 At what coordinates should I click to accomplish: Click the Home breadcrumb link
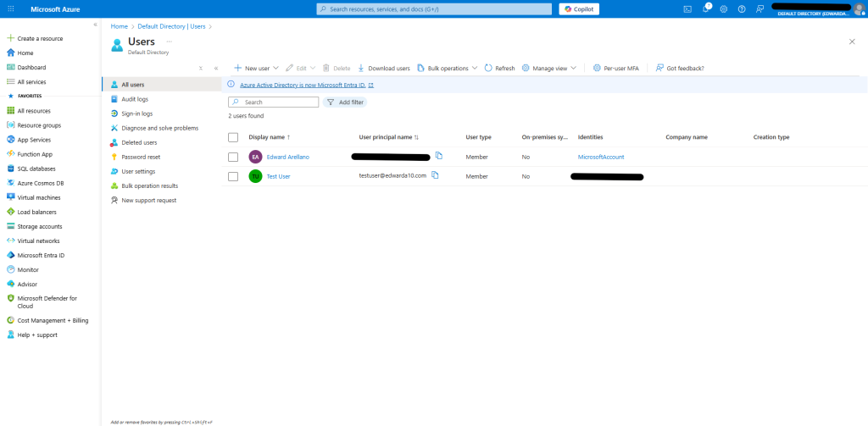(x=119, y=26)
